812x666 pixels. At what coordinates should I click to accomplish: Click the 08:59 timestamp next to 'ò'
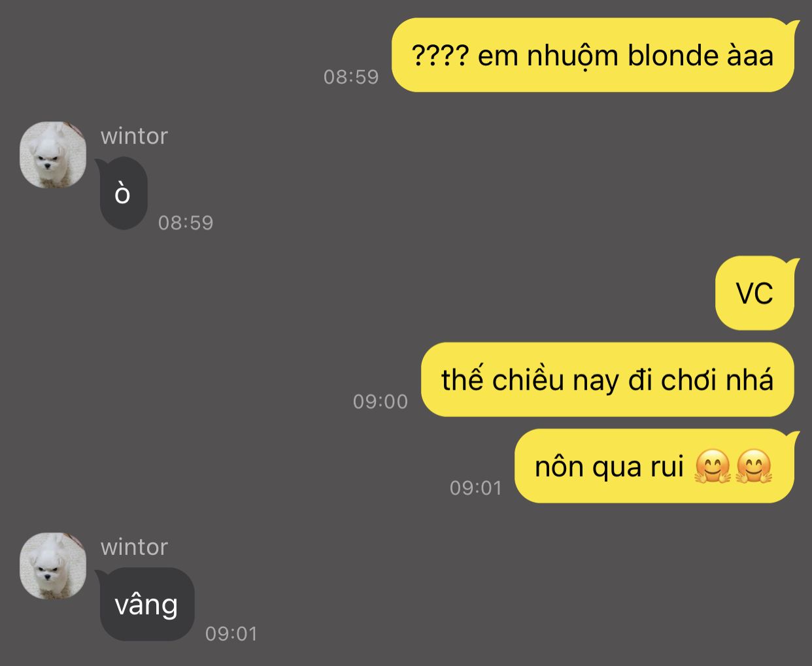tap(186, 223)
